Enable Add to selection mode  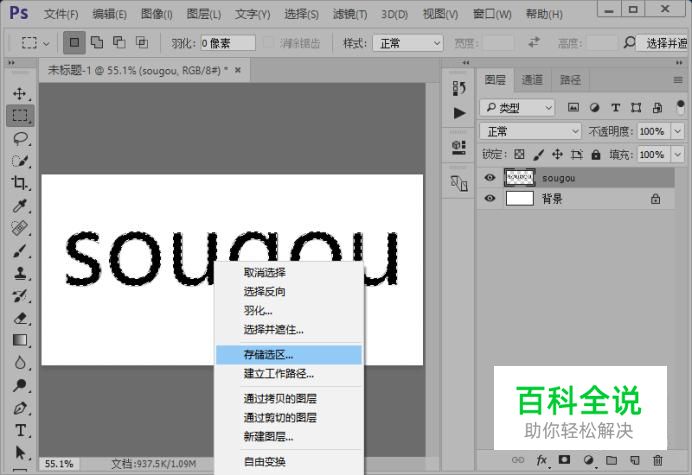(x=97, y=42)
